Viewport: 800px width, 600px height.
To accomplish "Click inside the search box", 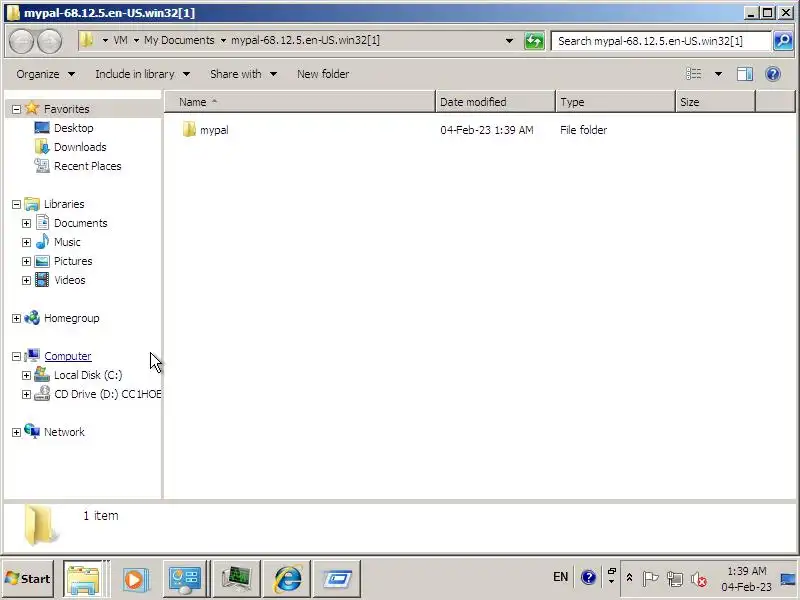I will (x=661, y=41).
